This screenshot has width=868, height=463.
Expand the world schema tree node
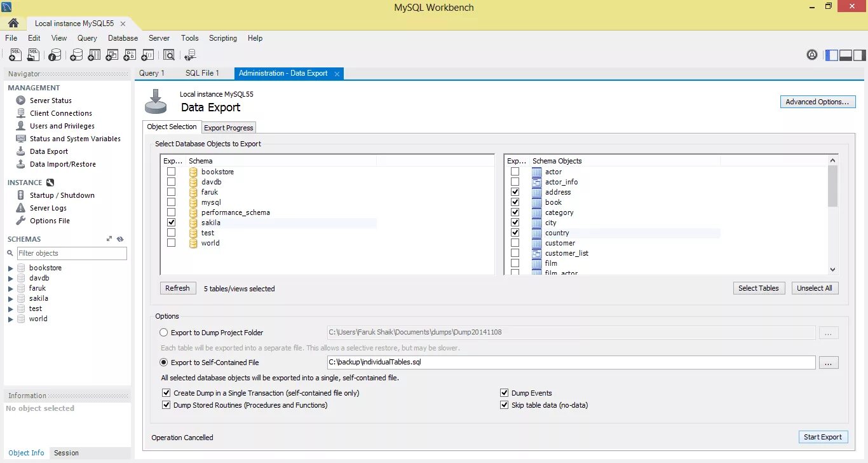[10, 319]
